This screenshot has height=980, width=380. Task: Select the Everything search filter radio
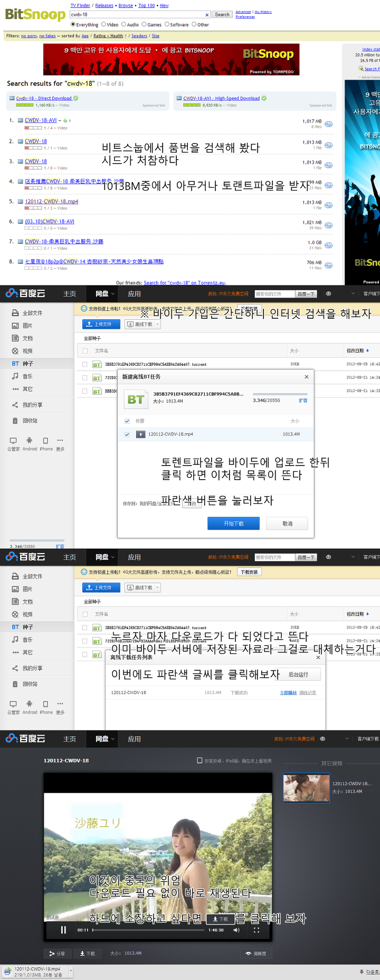(73, 24)
